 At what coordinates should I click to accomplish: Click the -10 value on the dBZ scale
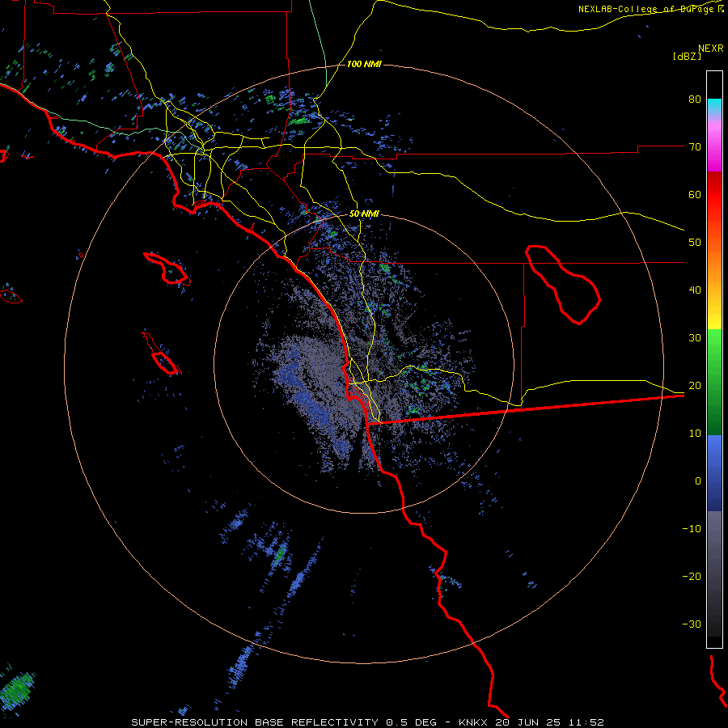(x=692, y=529)
